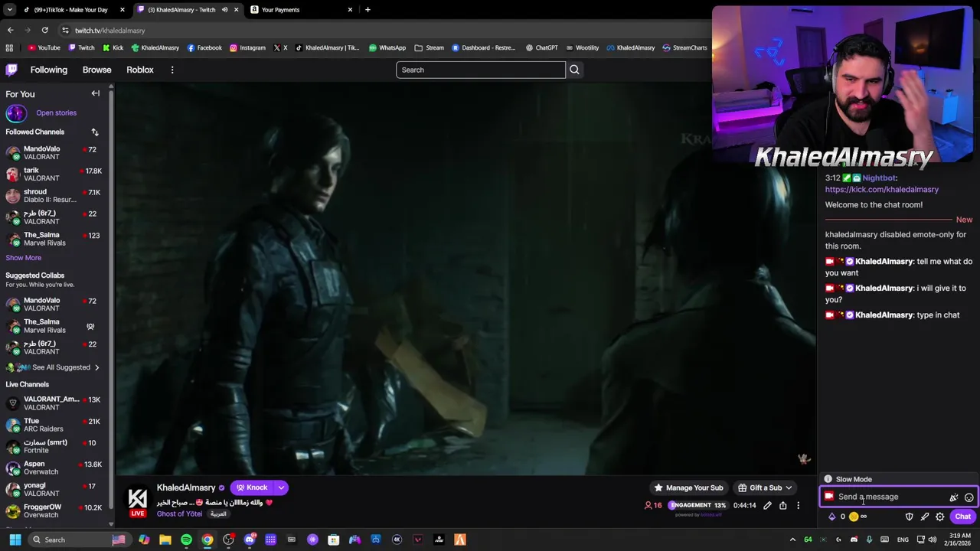Open a new browser tab
Screen dimensions: 980x551
367,10
